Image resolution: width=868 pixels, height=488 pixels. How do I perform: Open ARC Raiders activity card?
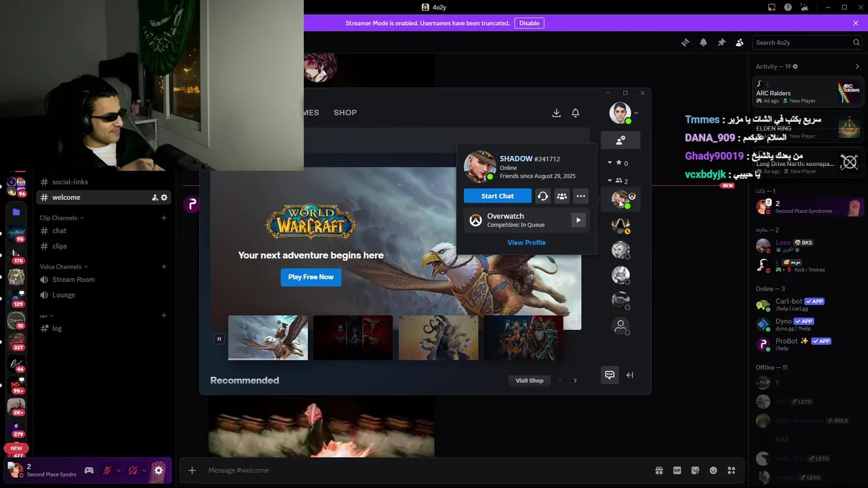(808, 92)
